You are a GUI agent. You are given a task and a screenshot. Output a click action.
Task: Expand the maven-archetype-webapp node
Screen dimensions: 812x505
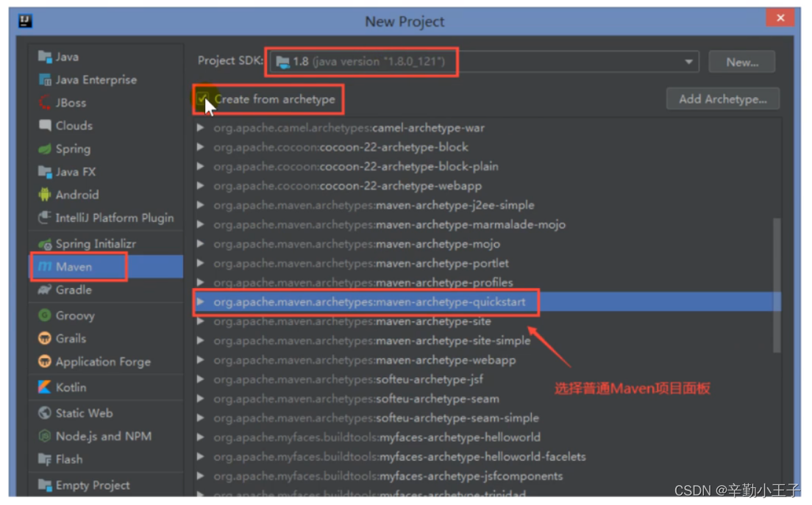click(x=200, y=359)
